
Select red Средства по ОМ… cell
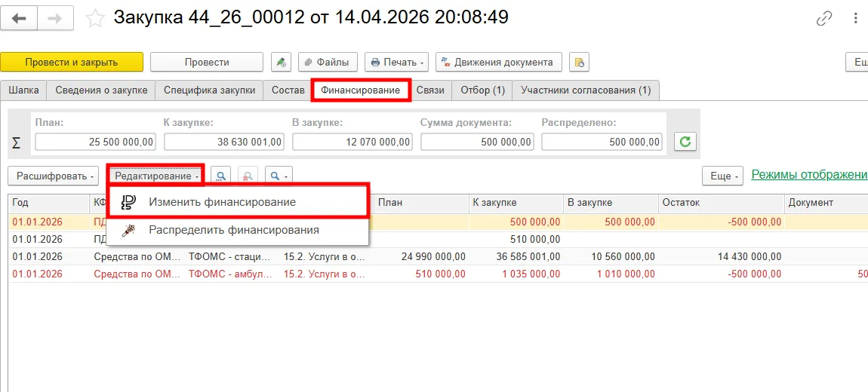tap(137, 274)
